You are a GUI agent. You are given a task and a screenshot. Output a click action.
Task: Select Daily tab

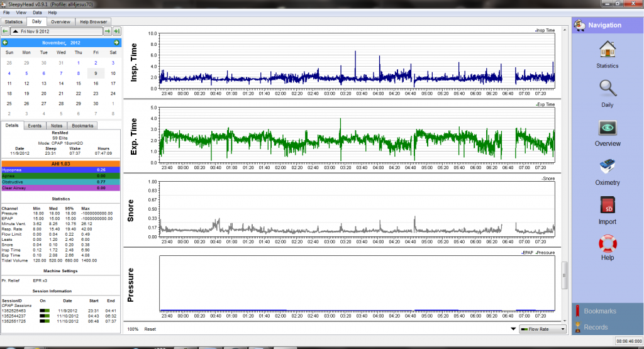click(36, 21)
